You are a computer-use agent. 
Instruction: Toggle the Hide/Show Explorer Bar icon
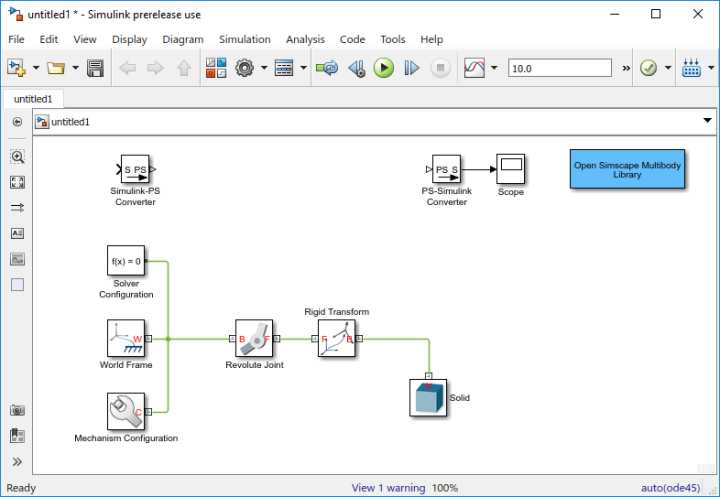[17, 122]
